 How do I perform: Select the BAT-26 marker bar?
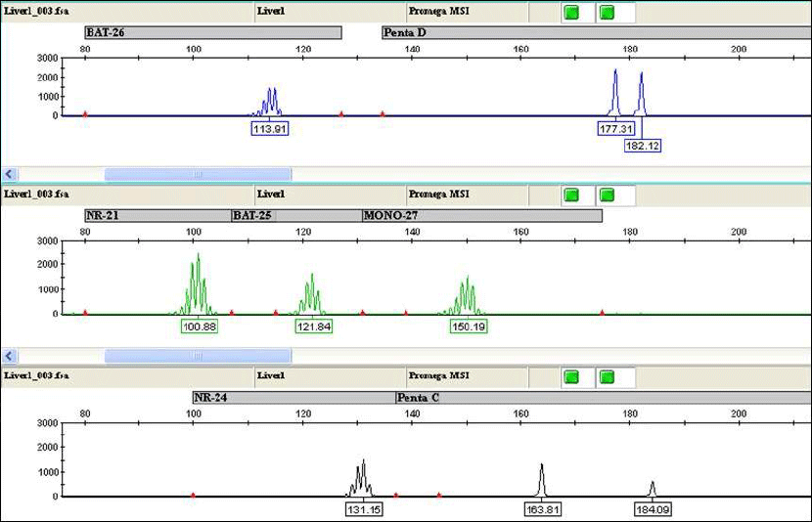[212, 33]
